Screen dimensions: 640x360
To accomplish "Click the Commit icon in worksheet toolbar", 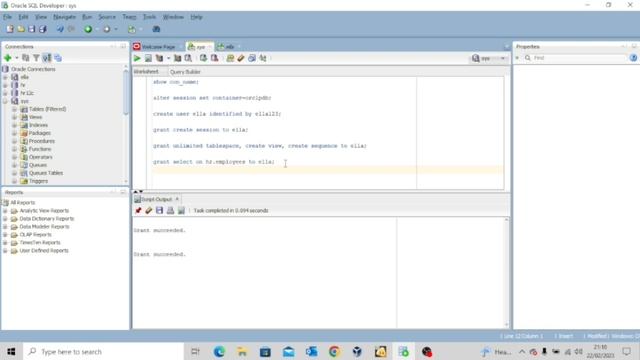I will point(203,58).
